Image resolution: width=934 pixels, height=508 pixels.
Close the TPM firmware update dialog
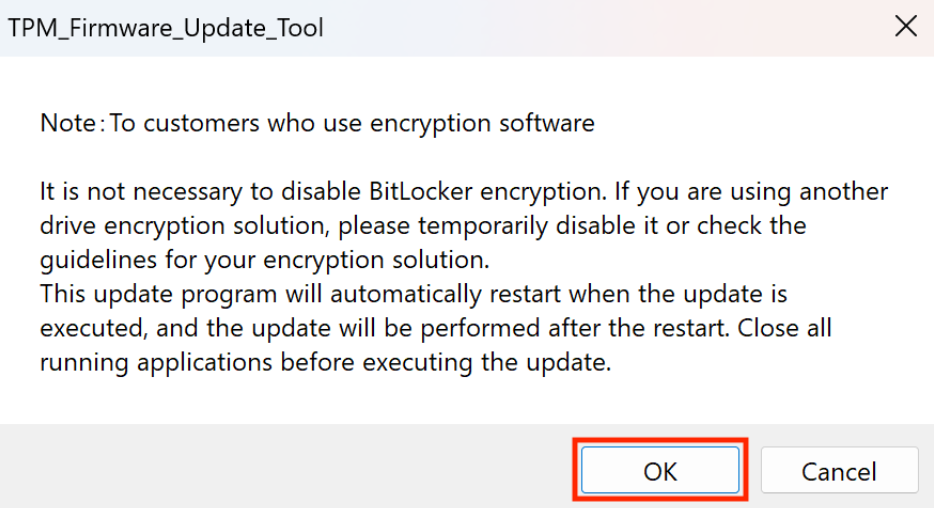(x=905, y=27)
